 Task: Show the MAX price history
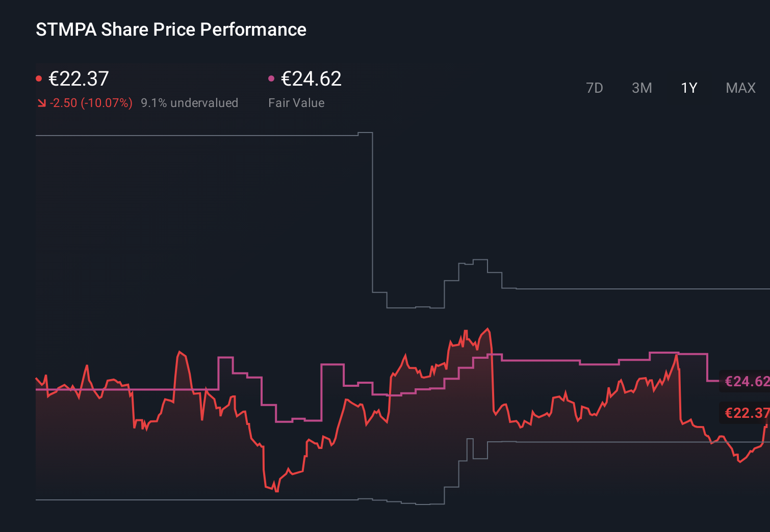[740, 88]
